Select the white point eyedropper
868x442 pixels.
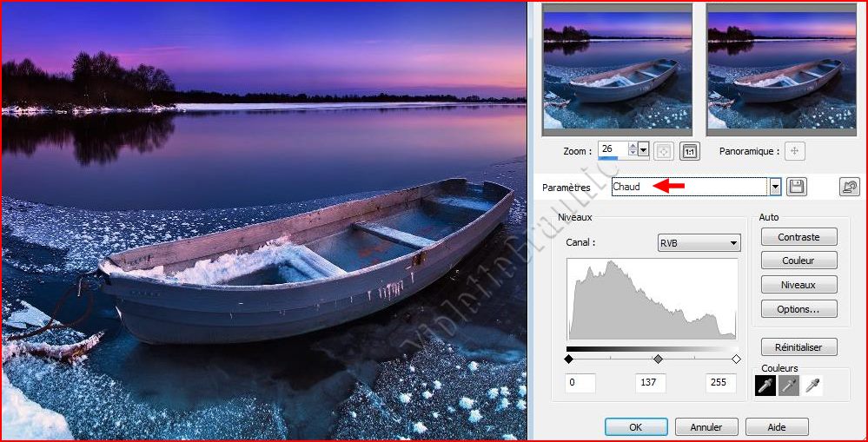tap(812, 386)
